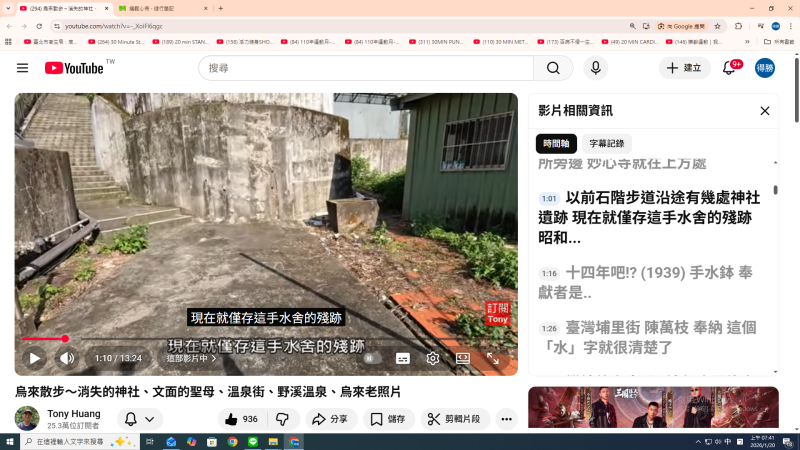
Task: Jump to the 1:26 timeline entry
Action: point(549,329)
